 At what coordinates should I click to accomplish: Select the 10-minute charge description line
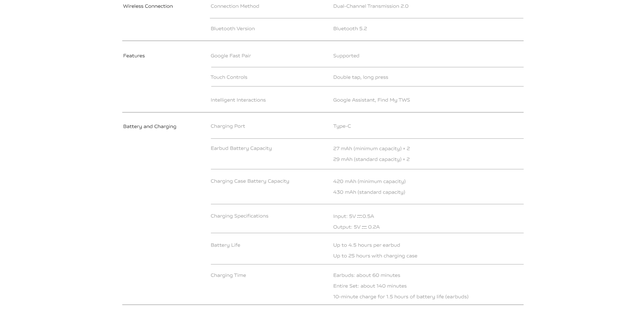[400, 297]
